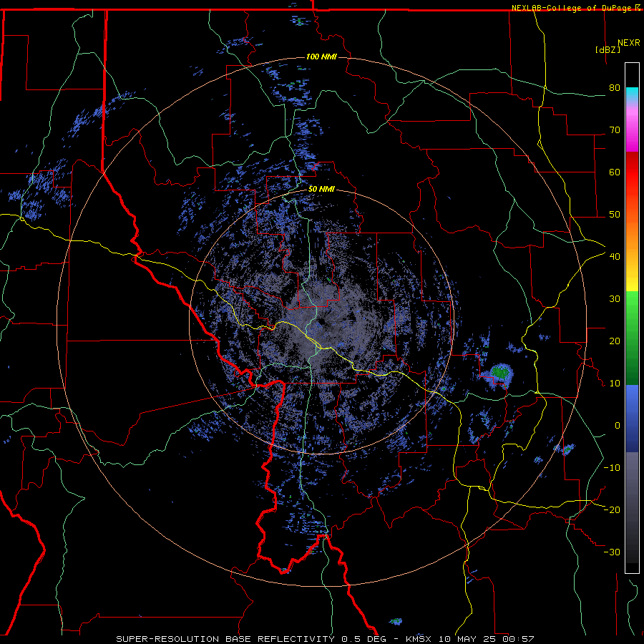
Task: Click the small green echo near the bottom edge
Action: tap(396, 621)
